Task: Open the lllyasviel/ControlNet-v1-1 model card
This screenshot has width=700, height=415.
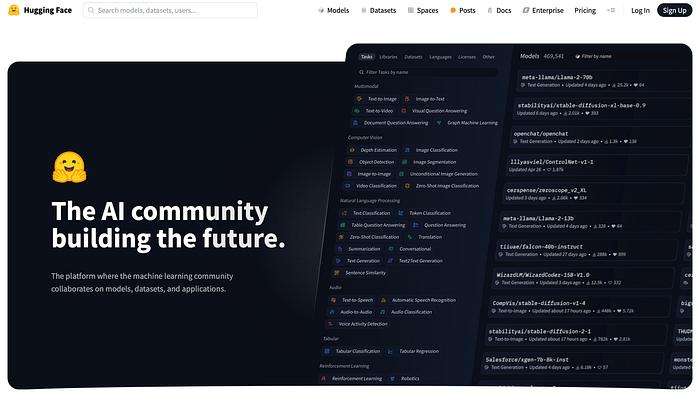Action: click(597, 166)
